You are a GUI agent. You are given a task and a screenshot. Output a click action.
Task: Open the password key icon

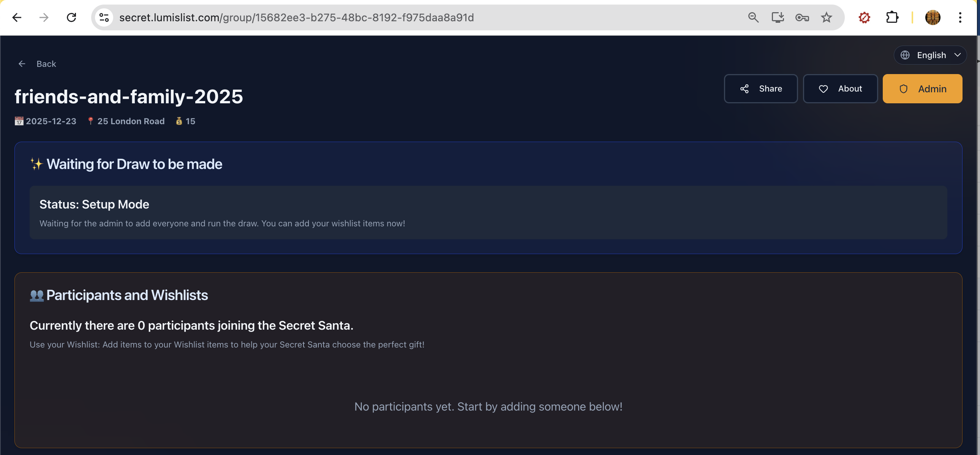coord(802,17)
